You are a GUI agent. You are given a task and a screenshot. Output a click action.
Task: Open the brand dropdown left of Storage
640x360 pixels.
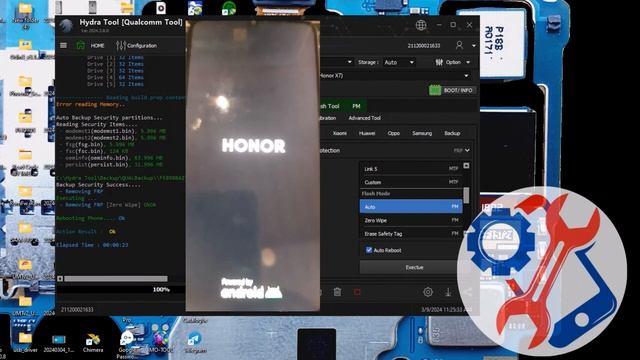(x=349, y=62)
